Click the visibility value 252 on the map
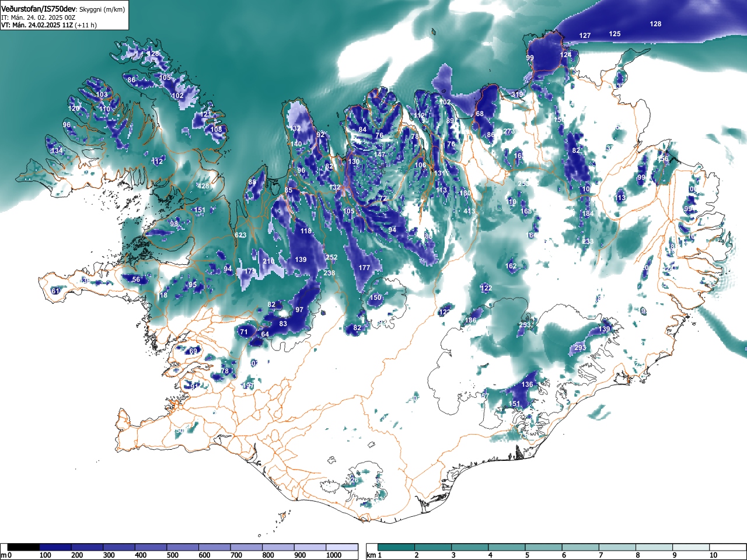Viewport: 747px width, 560px height. pyautogui.click(x=331, y=257)
